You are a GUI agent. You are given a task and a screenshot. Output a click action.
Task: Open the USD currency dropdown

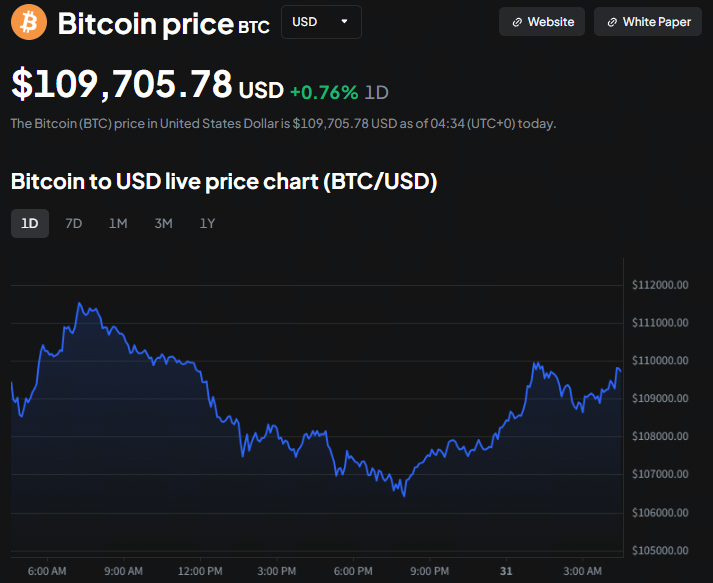[x=321, y=22]
